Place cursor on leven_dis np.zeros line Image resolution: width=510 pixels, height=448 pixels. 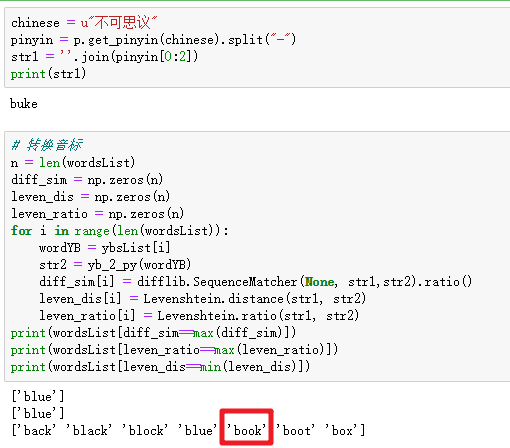point(90,197)
